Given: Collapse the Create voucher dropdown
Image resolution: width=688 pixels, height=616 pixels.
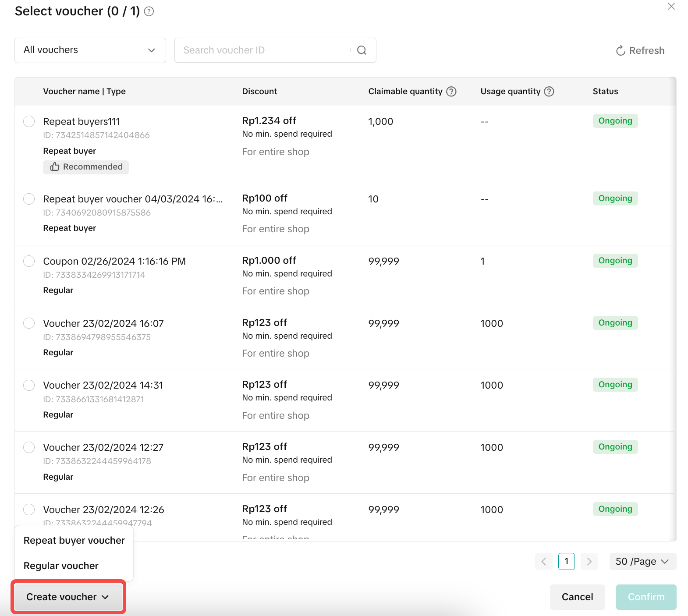Looking at the screenshot, I should [68, 597].
